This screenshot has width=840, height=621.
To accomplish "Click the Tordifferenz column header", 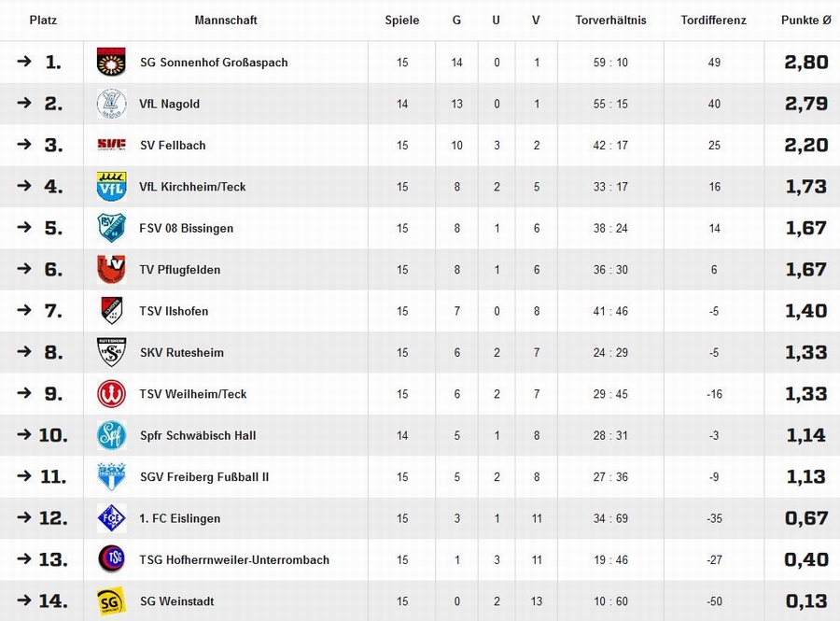I will pyautogui.click(x=714, y=21).
